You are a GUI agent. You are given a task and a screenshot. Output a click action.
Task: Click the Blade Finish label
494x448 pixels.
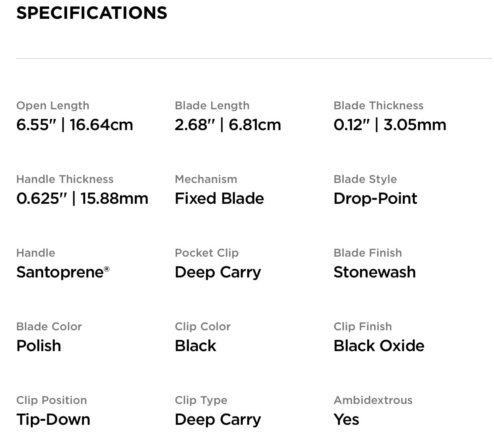click(368, 253)
